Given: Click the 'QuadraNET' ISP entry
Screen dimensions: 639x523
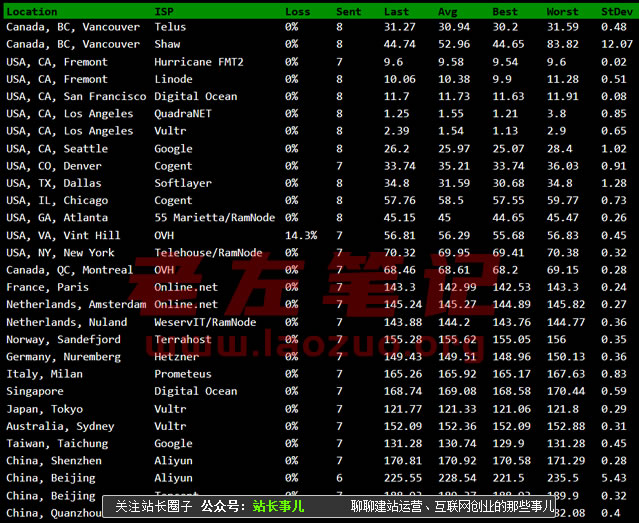Looking at the screenshot, I should (x=183, y=113).
